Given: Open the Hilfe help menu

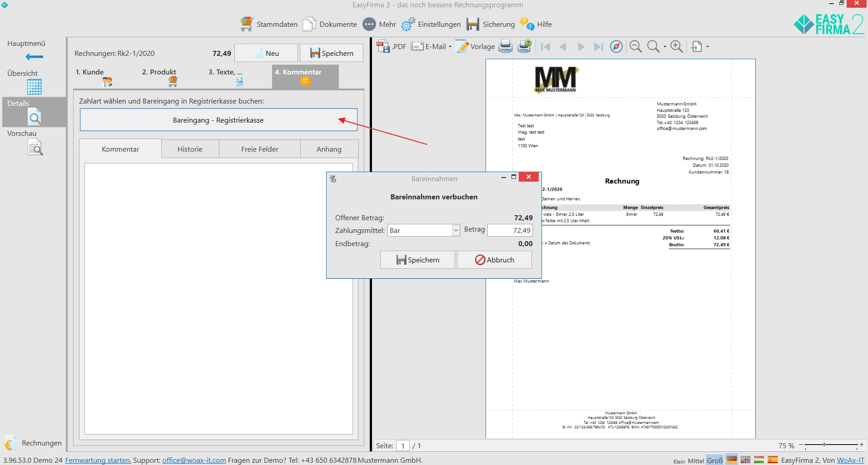Looking at the screenshot, I should (x=536, y=25).
